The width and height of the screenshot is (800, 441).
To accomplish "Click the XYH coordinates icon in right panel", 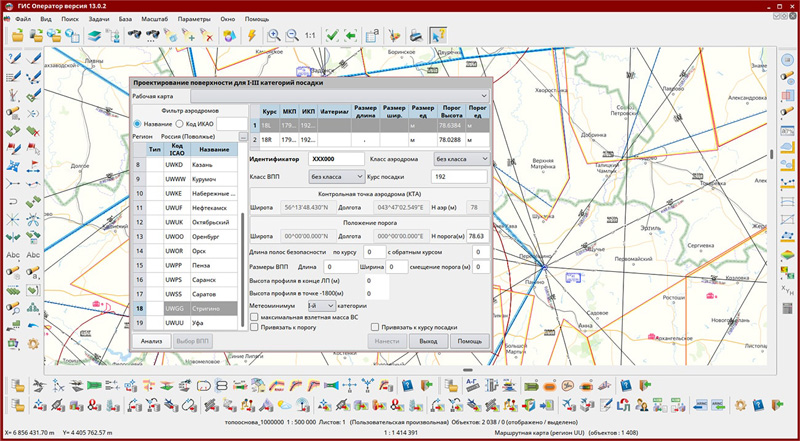I will pyautogui.click(x=788, y=289).
